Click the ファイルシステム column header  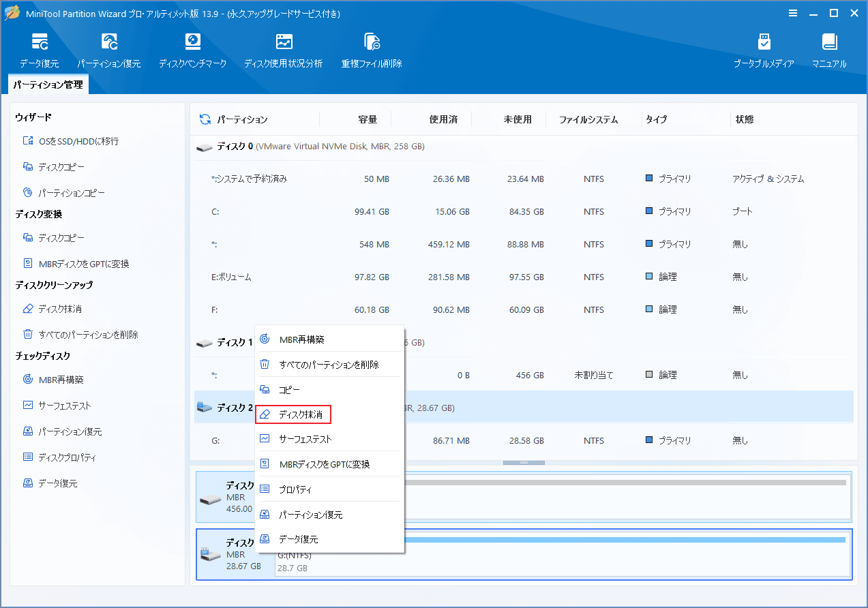[x=588, y=119]
